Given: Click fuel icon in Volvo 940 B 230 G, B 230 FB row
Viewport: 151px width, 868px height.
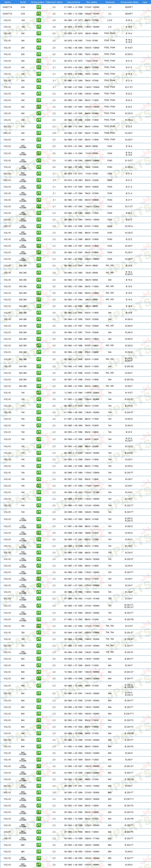Looking at the screenshot, I should [x=39, y=686].
